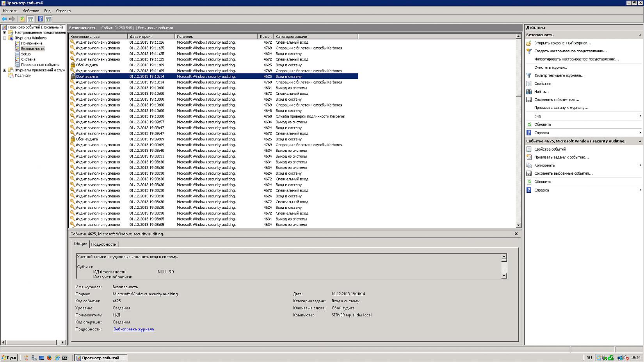Image resolution: width=644 pixels, height=362 pixels.
Task: Click the muted volume tray icon
Action: click(626, 358)
